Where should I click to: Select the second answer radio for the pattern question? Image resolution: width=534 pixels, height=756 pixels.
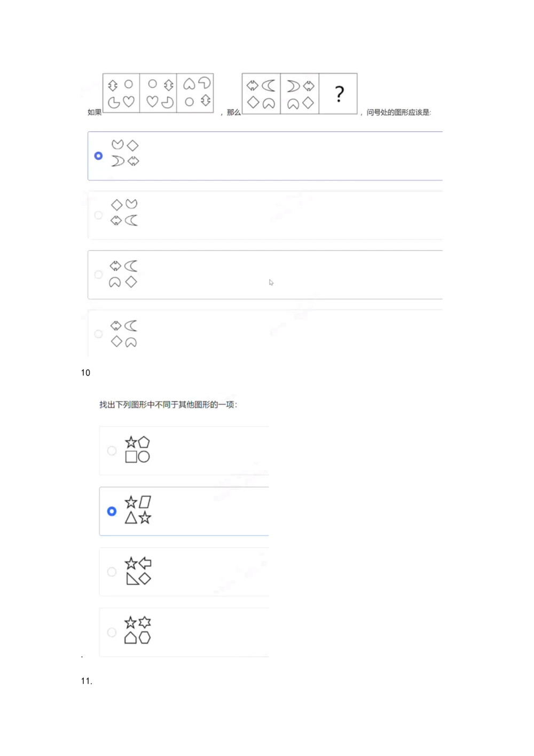coord(98,215)
